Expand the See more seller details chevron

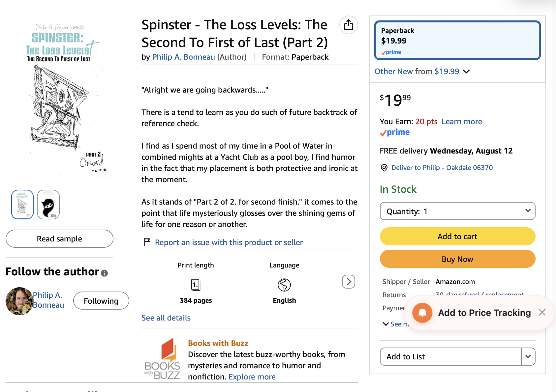coord(386,324)
